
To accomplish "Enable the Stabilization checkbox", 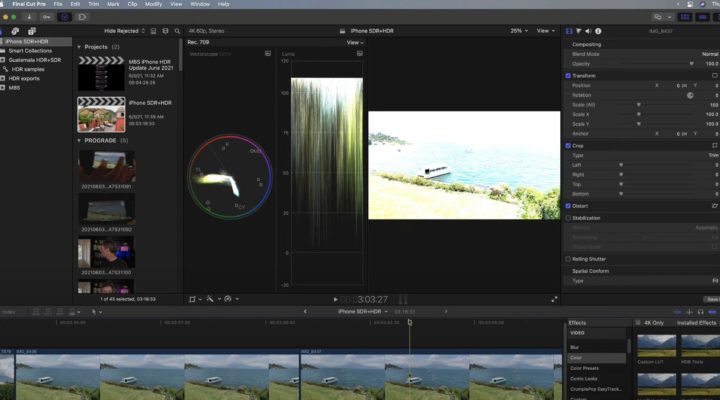I will coord(568,218).
